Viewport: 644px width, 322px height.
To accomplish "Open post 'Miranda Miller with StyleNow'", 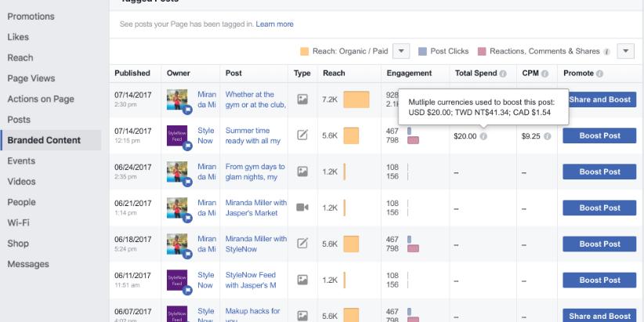I will coord(256,244).
